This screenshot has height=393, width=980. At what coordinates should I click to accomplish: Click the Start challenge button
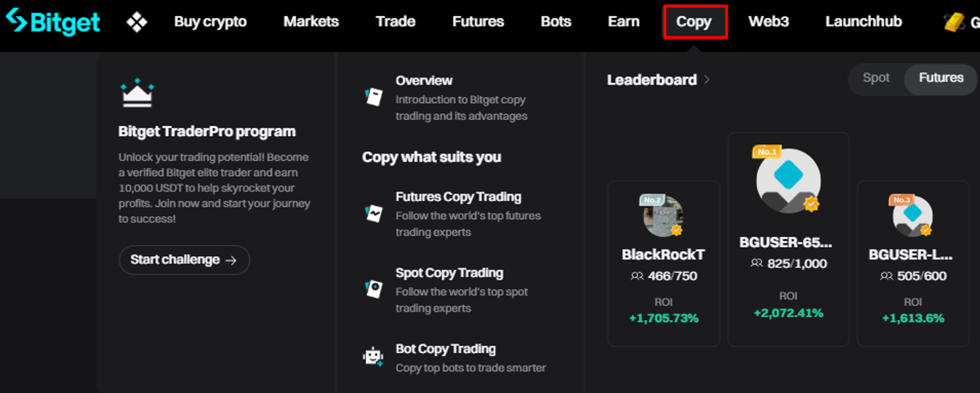pyautogui.click(x=184, y=260)
